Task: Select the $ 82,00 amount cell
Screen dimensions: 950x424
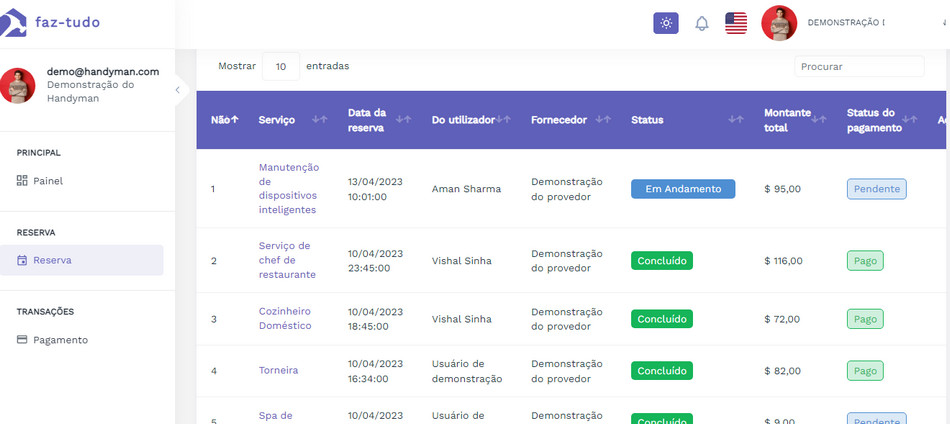Action: pos(783,371)
